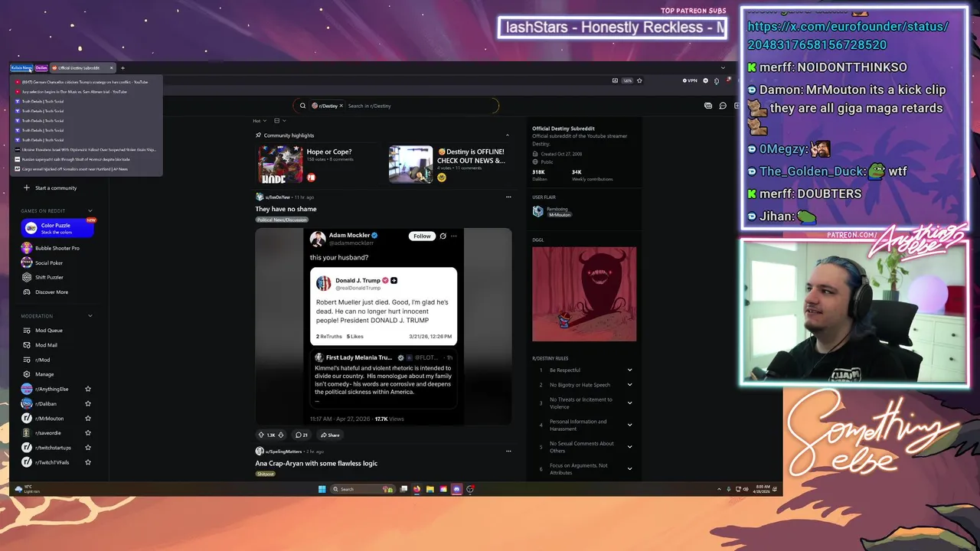Image resolution: width=980 pixels, height=551 pixels.
Task: Collapse the Moderation section
Action: (90, 315)
